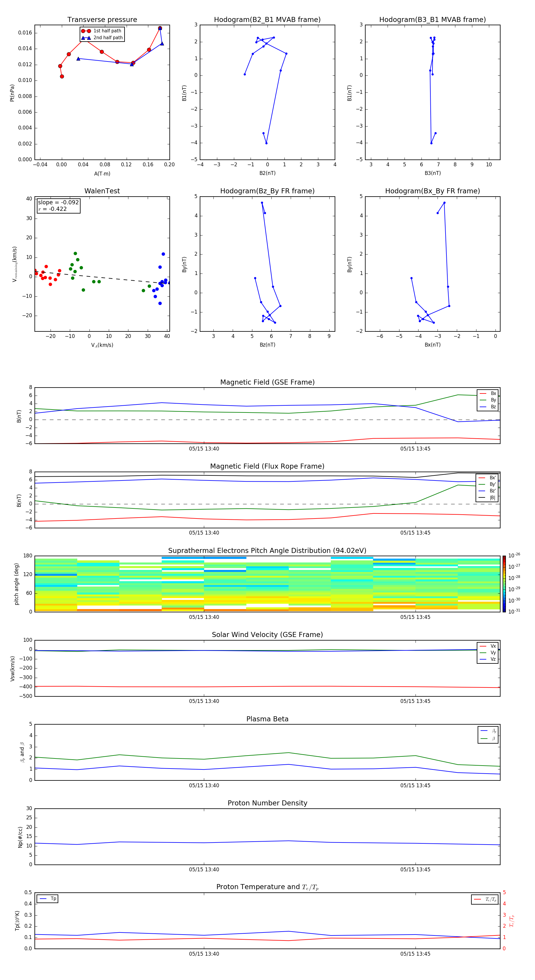Image resolution: width=535 pixels, height=980 pixels.
Task: Select Vx in the solar wind legend
Action: coord(488,647)
